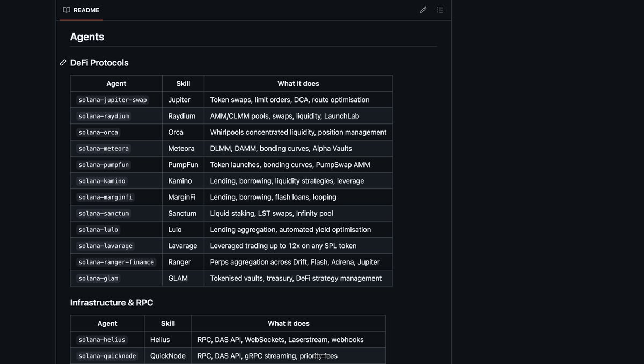
Task: Click the DeFi table 'Agent' column header
Action: tap(116, 84)
